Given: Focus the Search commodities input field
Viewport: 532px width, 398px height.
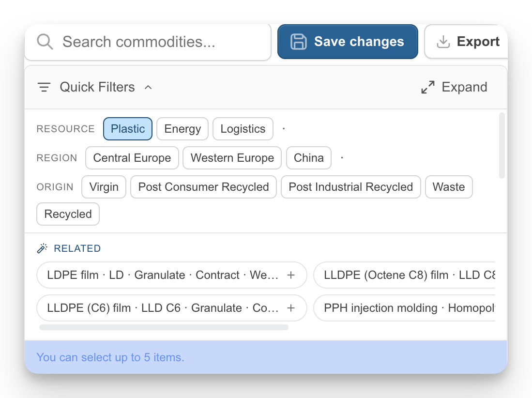Looking at the screenshot, I should pyautogui.click(x=148, y=42).
